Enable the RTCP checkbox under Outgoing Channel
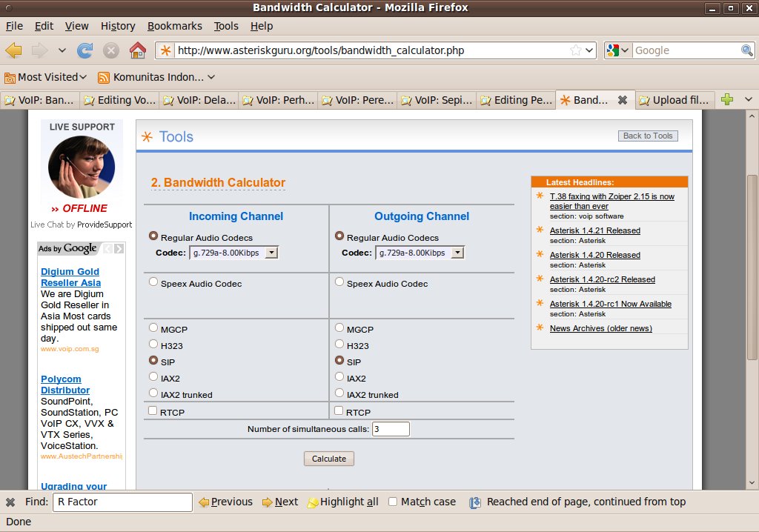The image size is (759, 532). [339, 411]
